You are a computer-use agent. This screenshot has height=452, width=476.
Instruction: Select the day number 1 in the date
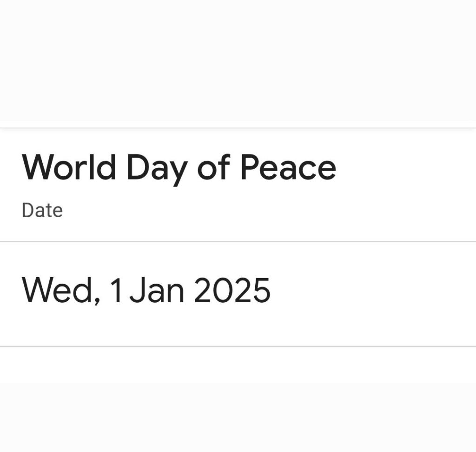point(116,290)
